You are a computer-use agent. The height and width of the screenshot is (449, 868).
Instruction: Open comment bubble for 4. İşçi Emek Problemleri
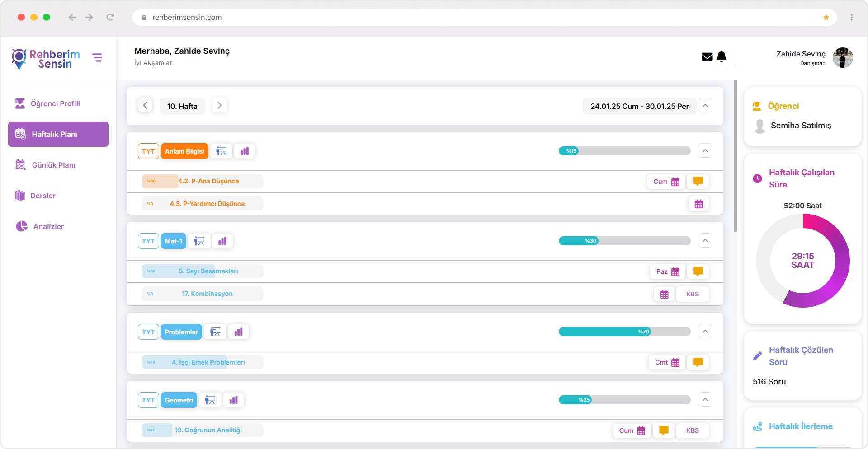pos(698,362)
